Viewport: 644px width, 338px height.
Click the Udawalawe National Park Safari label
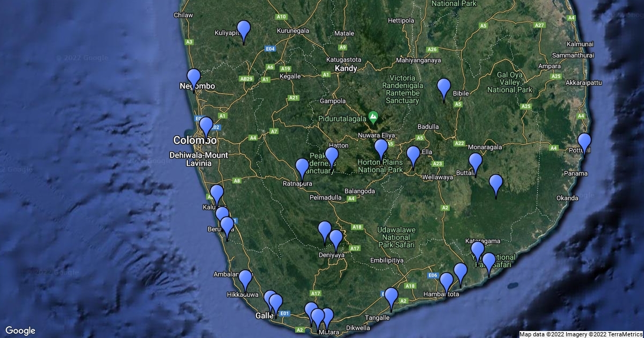pyautogui.click(x=397, y=237)
